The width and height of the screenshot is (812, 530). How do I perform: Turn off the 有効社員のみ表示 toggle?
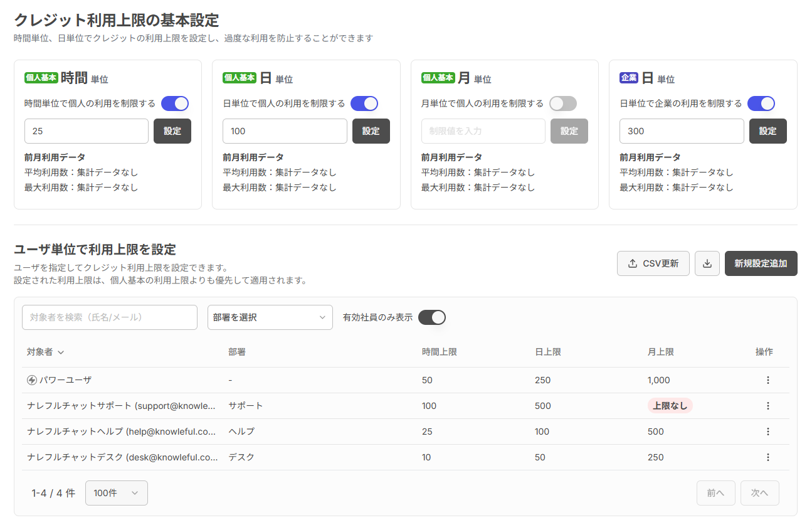point(431,317)
